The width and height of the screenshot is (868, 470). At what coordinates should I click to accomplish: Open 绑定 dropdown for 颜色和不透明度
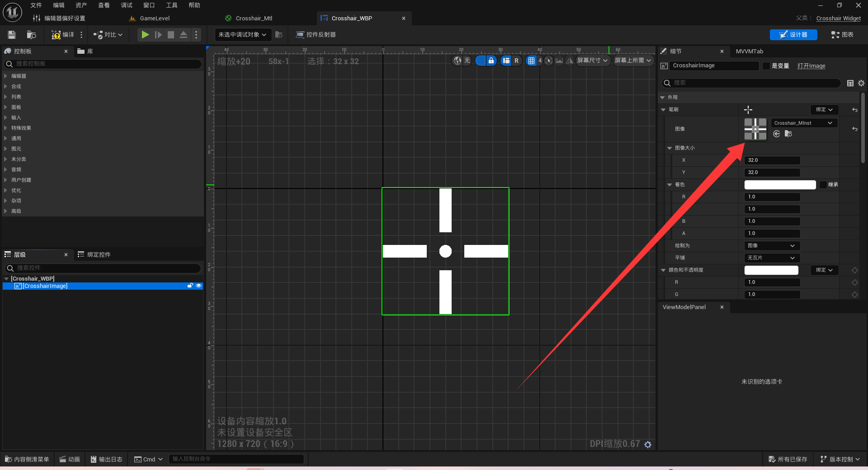(824, 270)
